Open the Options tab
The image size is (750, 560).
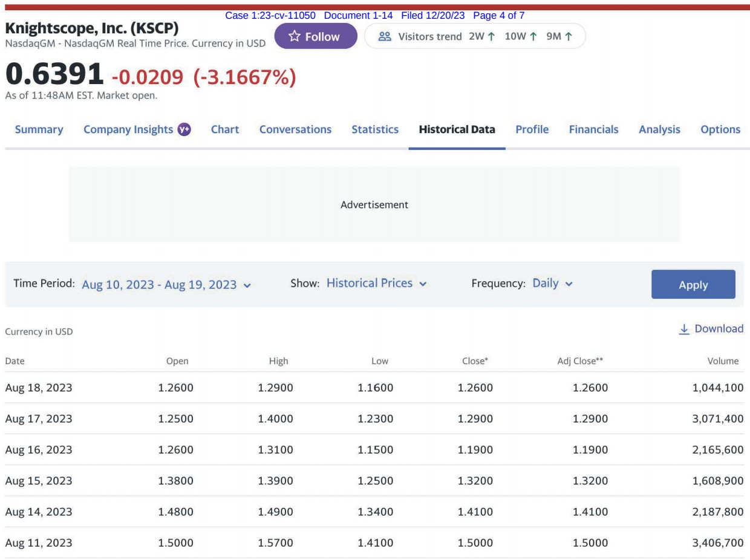pos(720,129)
